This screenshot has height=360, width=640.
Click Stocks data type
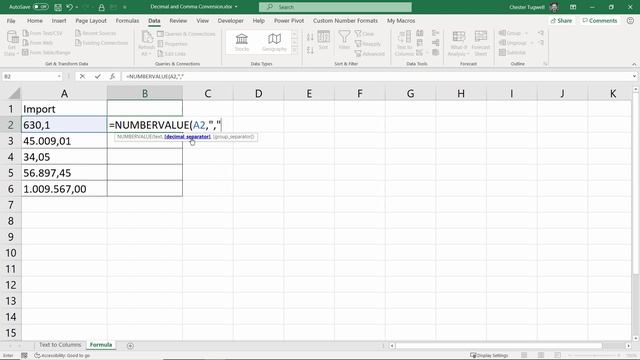tap(242, 42)
